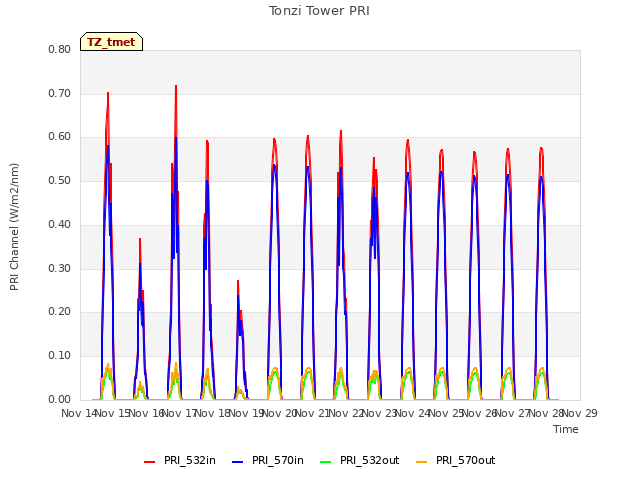Click the Nov 23 x-axis tick label

(380, 413)
